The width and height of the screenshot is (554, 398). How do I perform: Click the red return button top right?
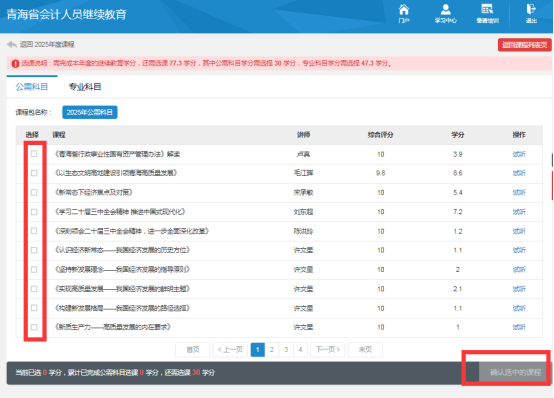(525, 45)
